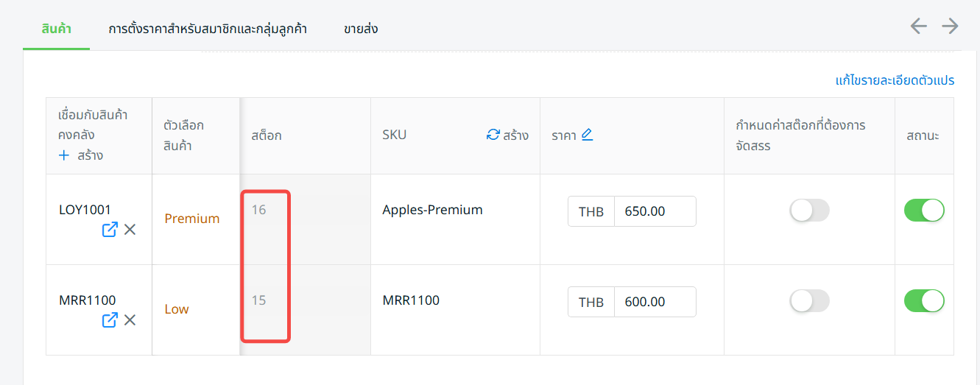Click the SKU refresh generate icon
The width and height of the screenshot is (980, 385).
[493, 135]
